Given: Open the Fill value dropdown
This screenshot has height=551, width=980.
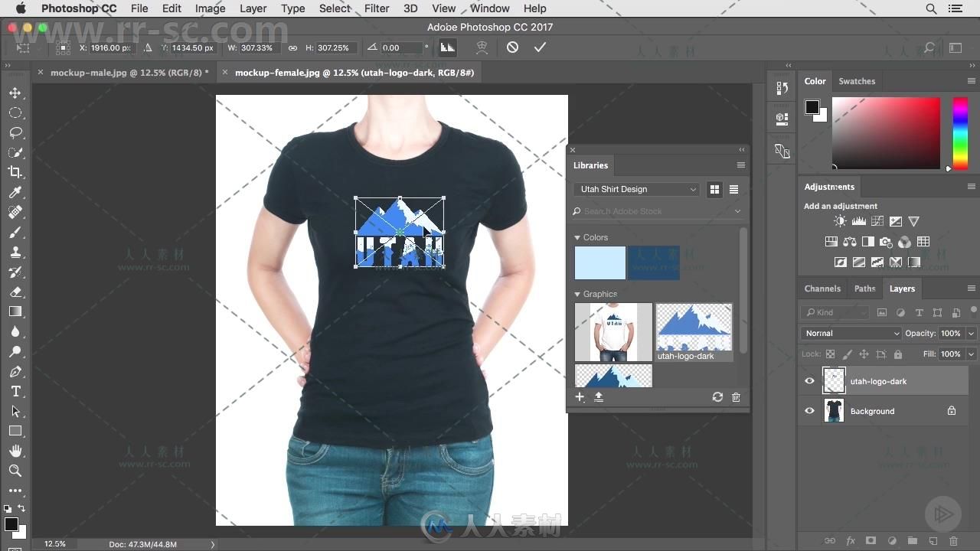Looking at the screenshot, I should (971, 354).
